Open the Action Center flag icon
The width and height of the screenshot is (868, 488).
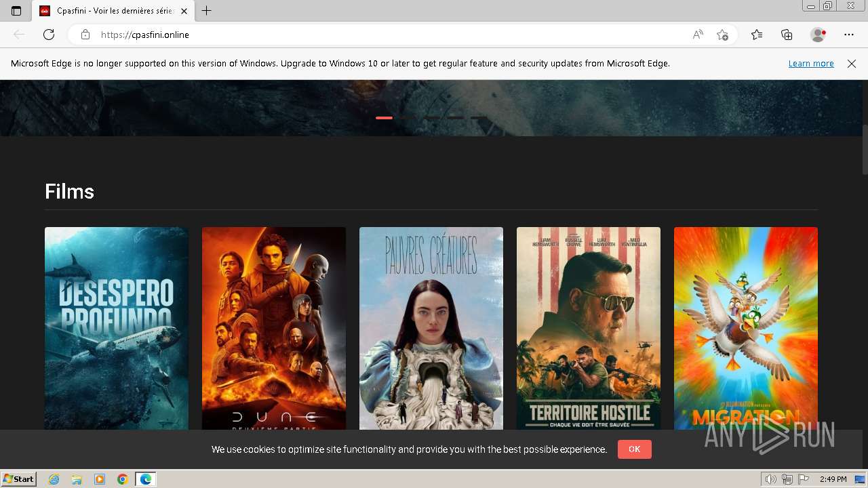[x=803, y=479]
